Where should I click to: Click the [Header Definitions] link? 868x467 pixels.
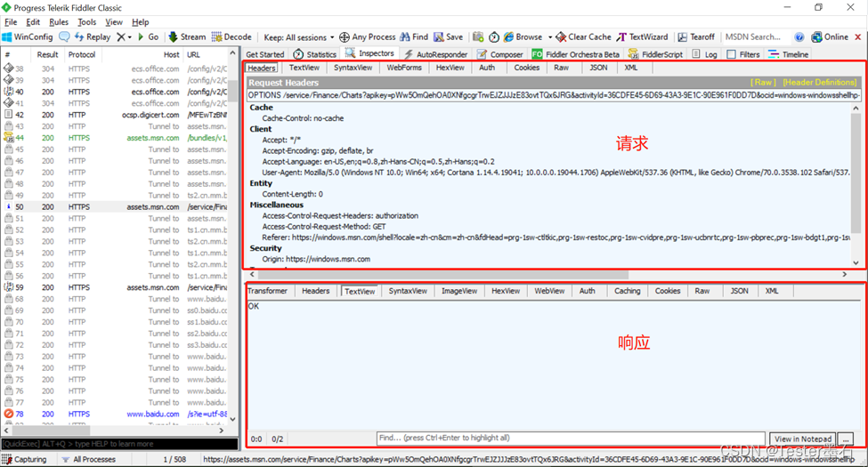819,83
